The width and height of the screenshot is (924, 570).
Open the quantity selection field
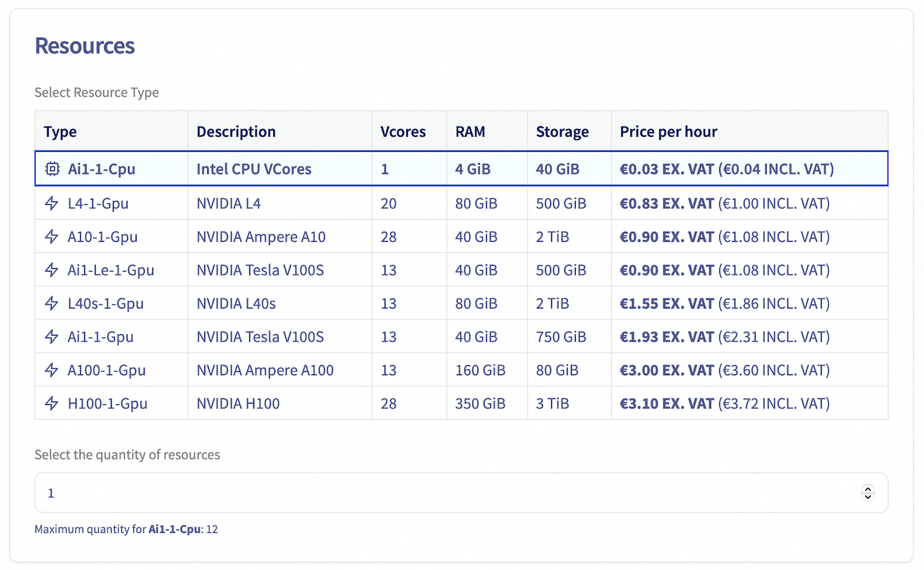tap(396, 493)
